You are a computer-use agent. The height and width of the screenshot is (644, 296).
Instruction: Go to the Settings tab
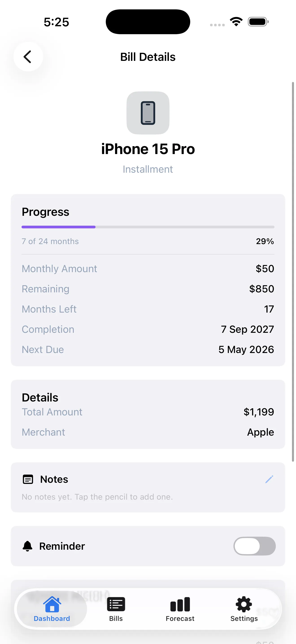244,609
